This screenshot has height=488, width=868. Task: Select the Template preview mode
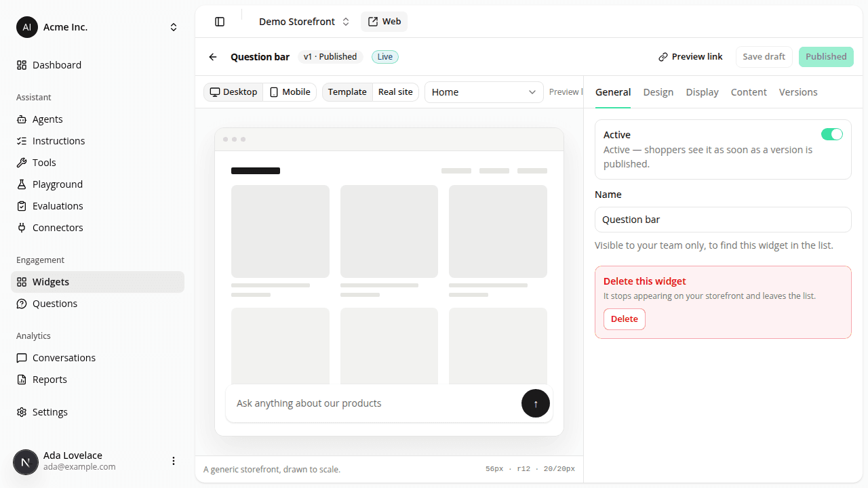(347, 92)
